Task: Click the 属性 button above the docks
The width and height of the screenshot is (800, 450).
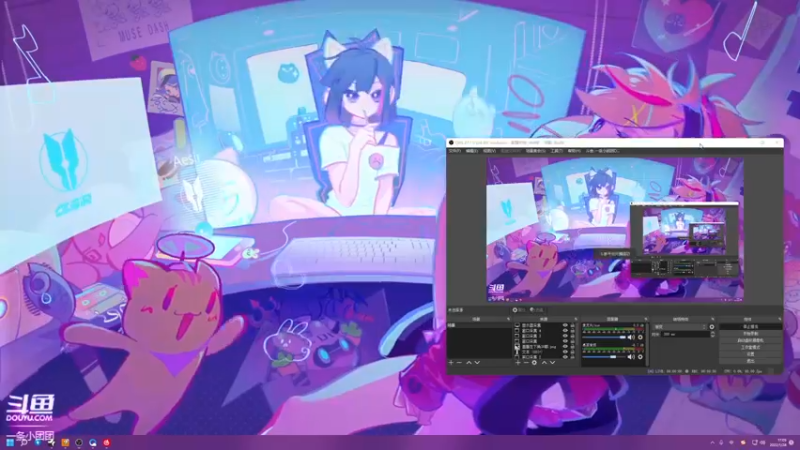Action: click(520, 310)
